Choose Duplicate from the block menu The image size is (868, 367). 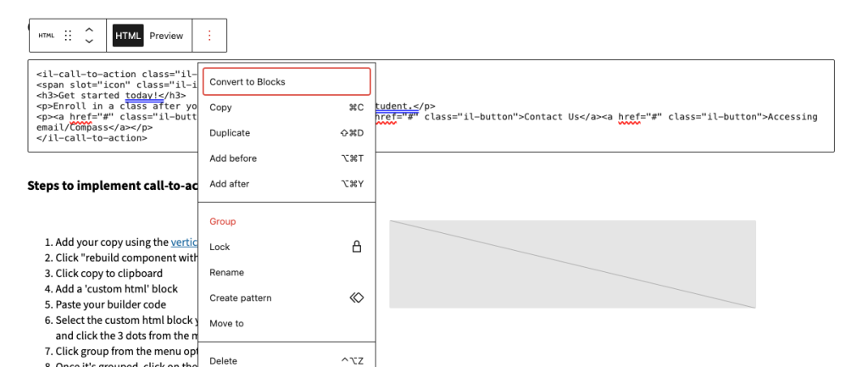(287, 133)
